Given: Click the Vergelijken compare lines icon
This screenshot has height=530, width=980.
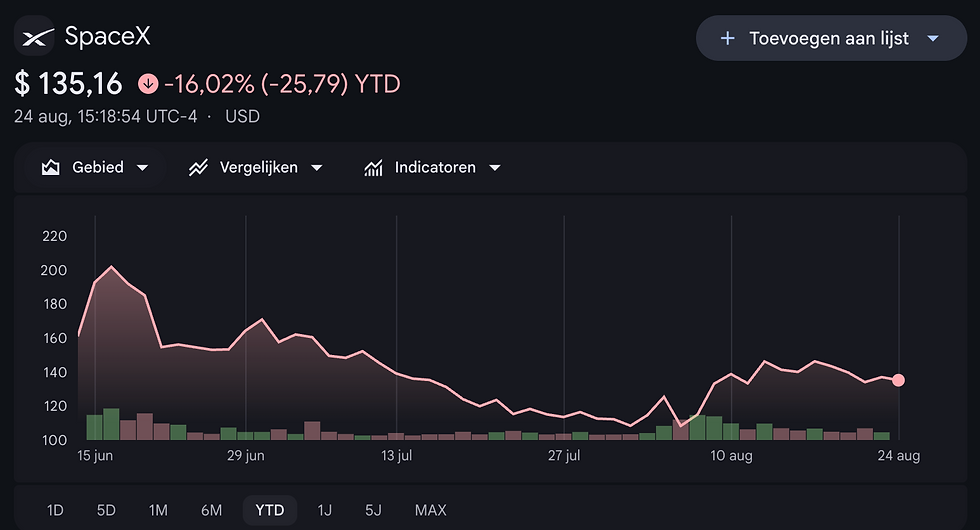Looking at the screenshot, I should pos(198,168).
